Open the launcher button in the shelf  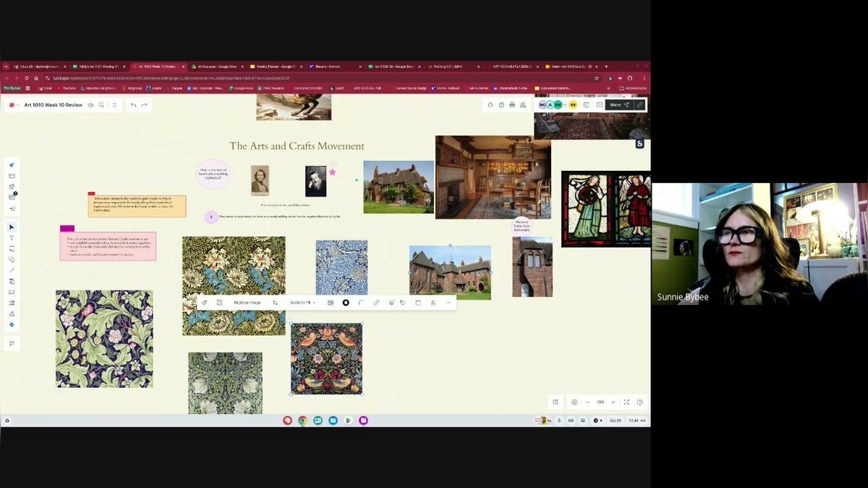tap(7, 421)
